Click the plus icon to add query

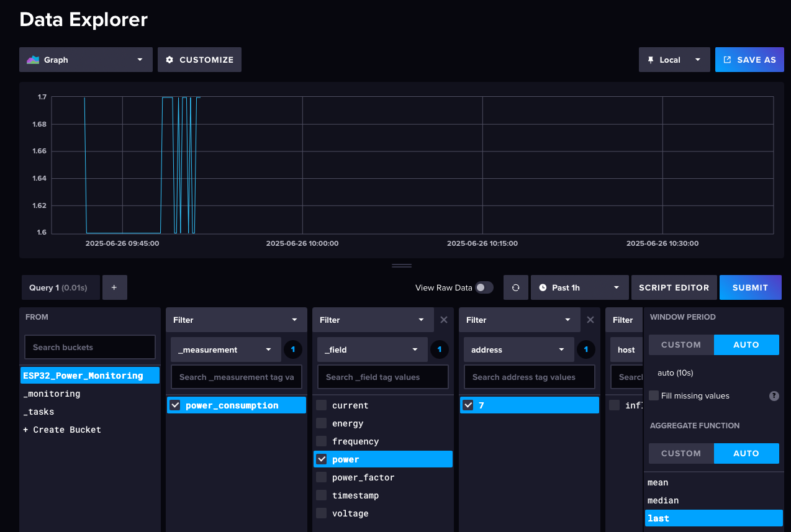tap(114, 287)
